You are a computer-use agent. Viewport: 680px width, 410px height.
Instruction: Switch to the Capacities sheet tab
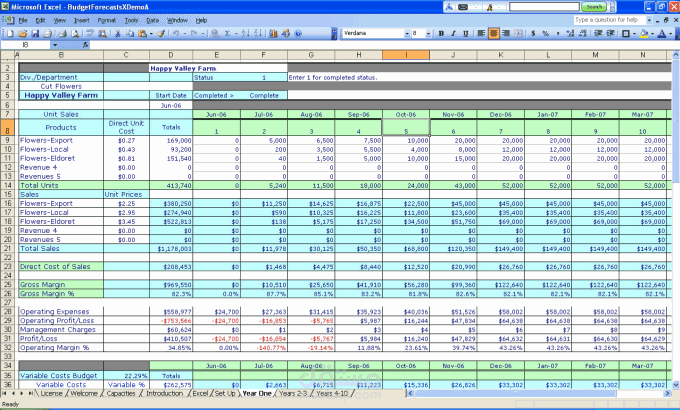click(121, 394)
